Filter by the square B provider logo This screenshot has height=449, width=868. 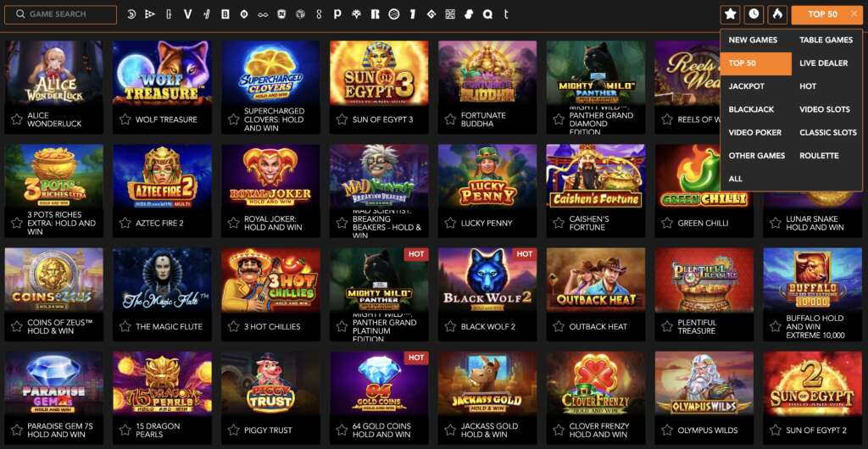point(225,14)
